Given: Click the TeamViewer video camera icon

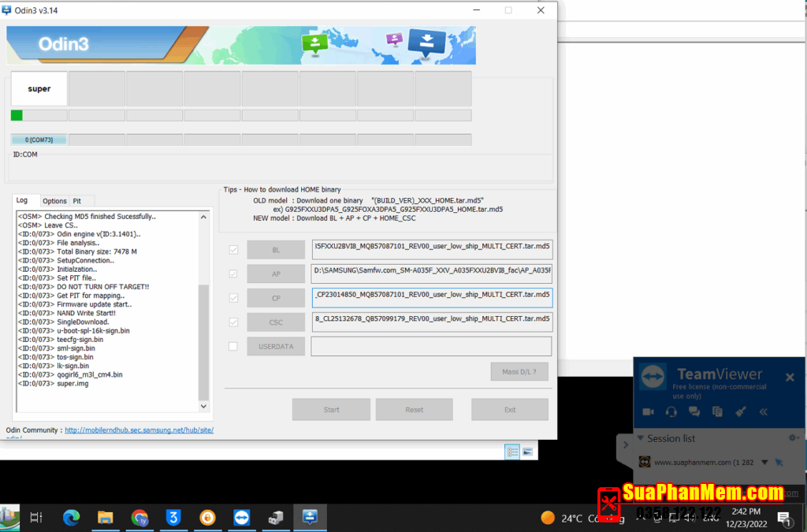Looking at the screenshot, I should pos(649,411).
